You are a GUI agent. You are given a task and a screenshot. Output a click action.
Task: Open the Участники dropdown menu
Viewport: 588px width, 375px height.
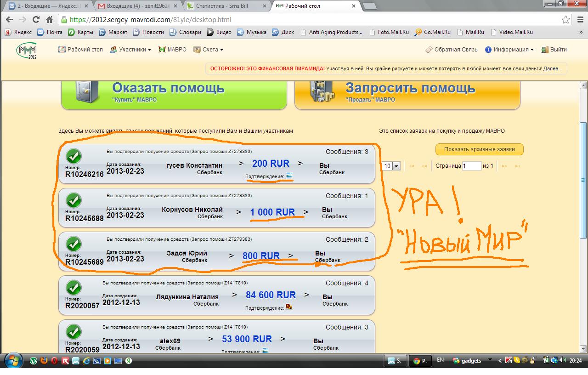tap(130, 50)
